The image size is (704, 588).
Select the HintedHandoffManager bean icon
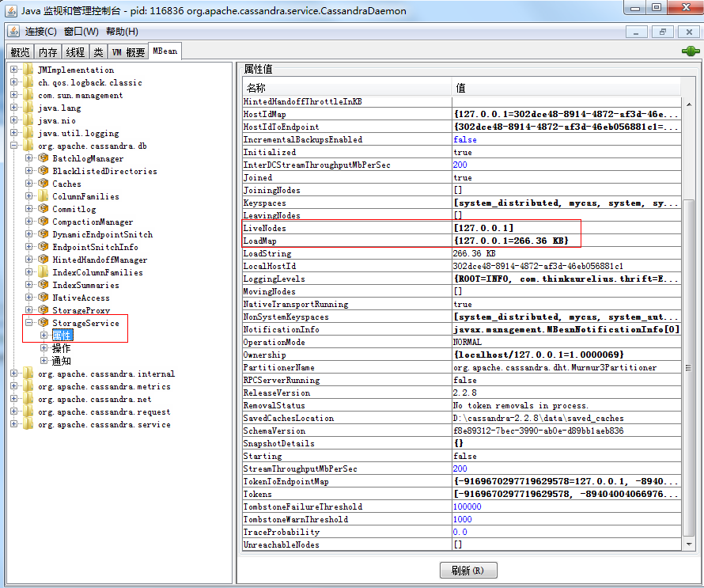coord(43,260)
